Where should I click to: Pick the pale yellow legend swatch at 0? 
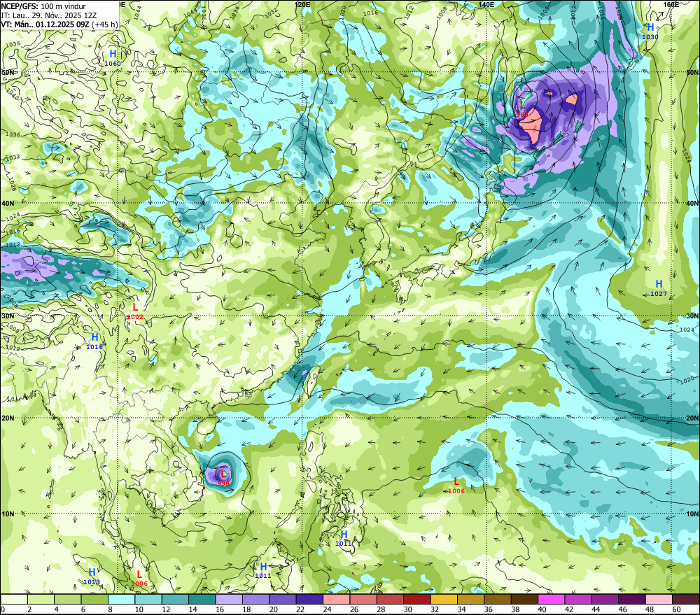point(14,600)
